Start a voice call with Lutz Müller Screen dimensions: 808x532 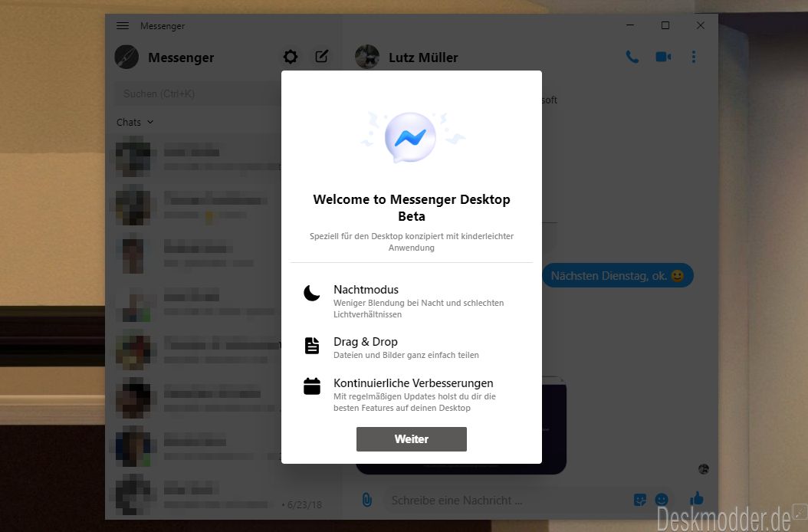point(632,57)
